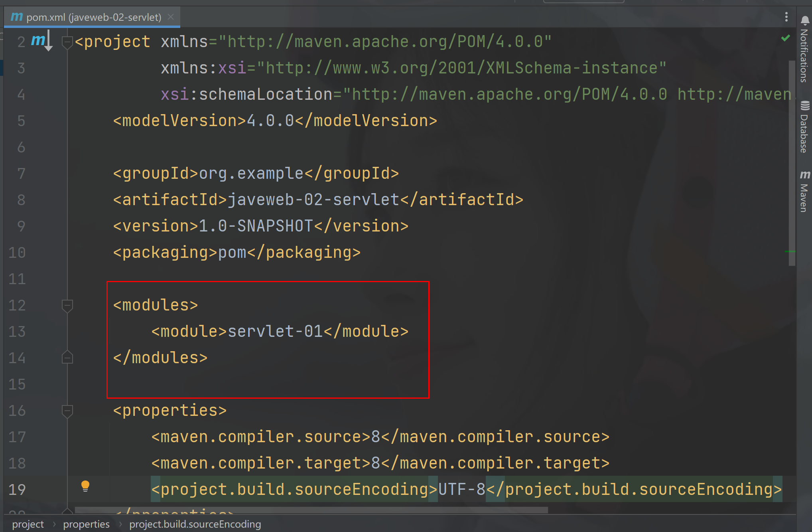Screen dimensions: 812x532
Task: Select the project breadcrumb
Action: coord(28,524)
